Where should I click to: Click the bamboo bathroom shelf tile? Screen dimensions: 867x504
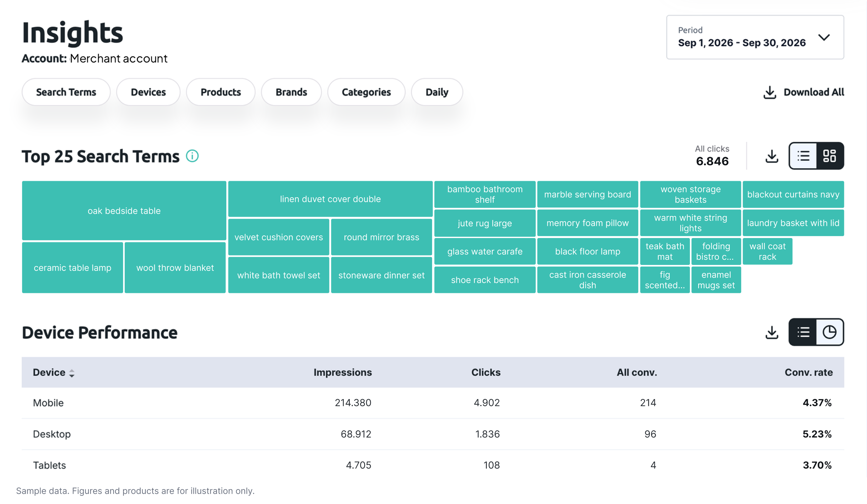pyautogui.click(x=485, y=195)
